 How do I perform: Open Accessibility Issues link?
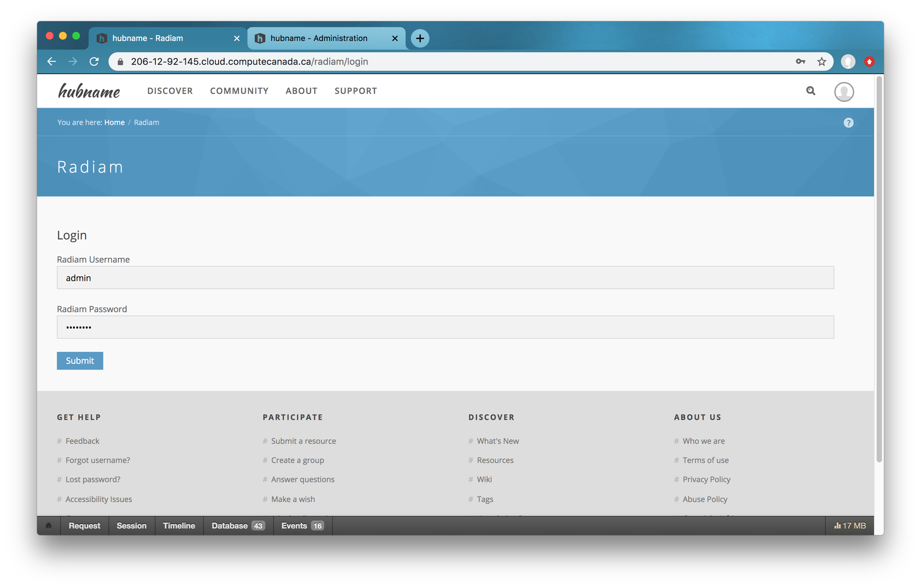pos(99,499)
